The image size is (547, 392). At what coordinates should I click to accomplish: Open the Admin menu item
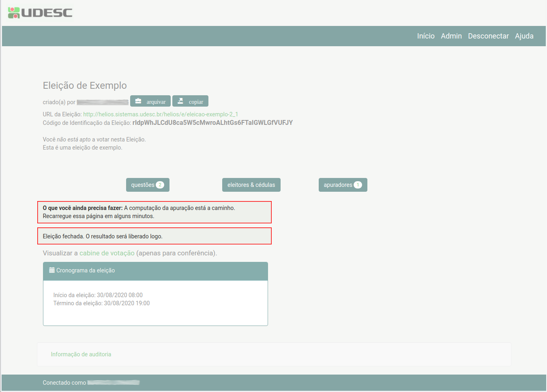coord(451,36)
